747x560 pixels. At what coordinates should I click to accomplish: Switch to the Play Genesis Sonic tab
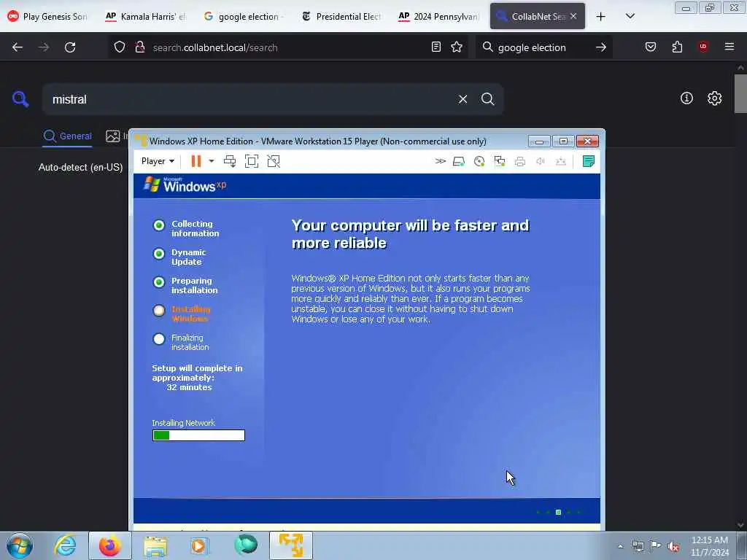coord(47,16)
